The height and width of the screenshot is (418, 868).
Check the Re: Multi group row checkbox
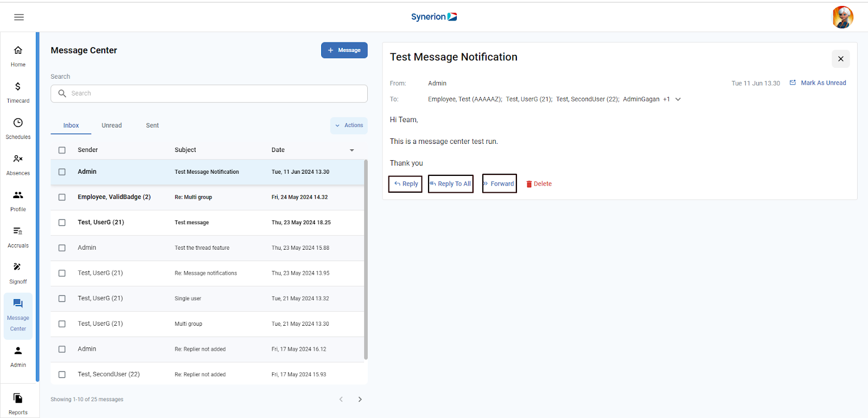coord(62,197)
